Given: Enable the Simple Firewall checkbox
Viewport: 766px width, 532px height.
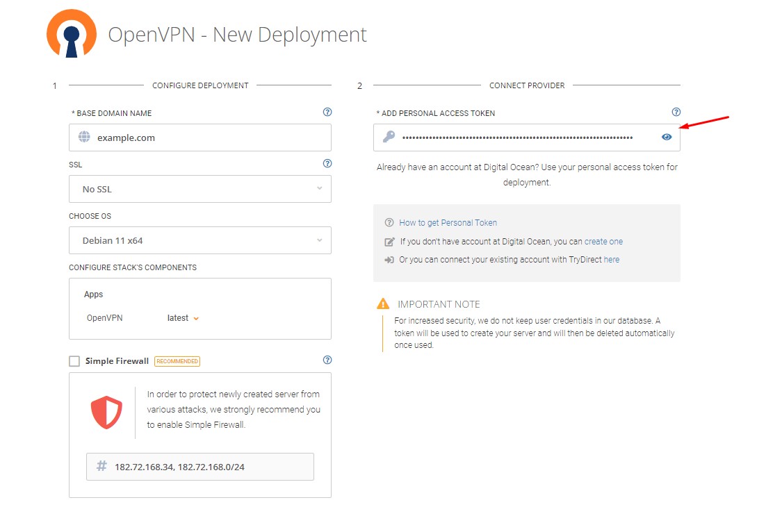Looking at the screenshot, I should 74,361.
